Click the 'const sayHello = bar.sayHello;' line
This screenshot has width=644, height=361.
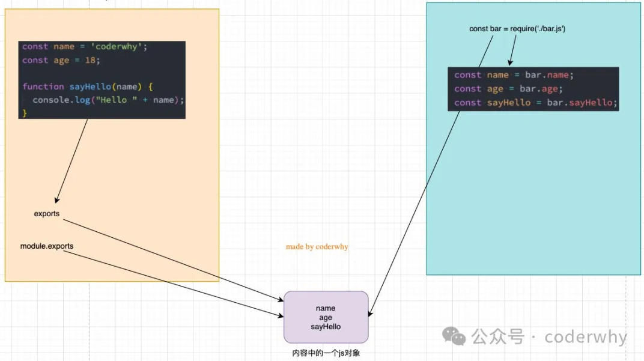535,103
